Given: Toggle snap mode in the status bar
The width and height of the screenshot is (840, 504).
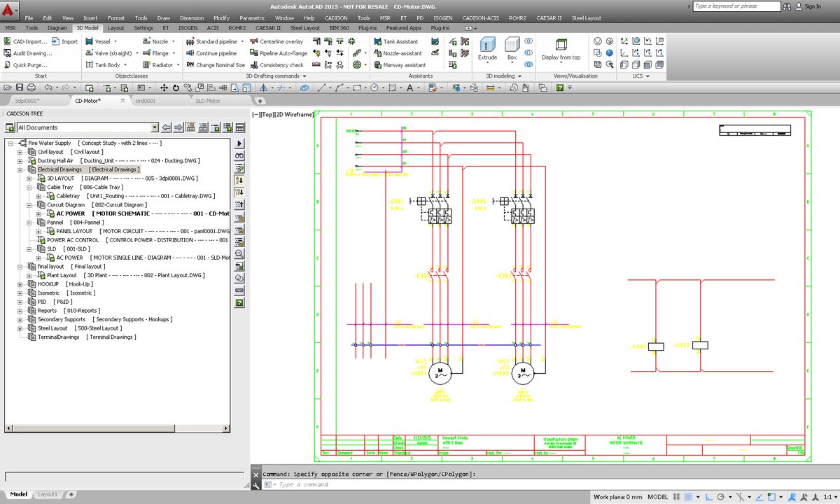Looking at the screenshot, I should (676, 496).
